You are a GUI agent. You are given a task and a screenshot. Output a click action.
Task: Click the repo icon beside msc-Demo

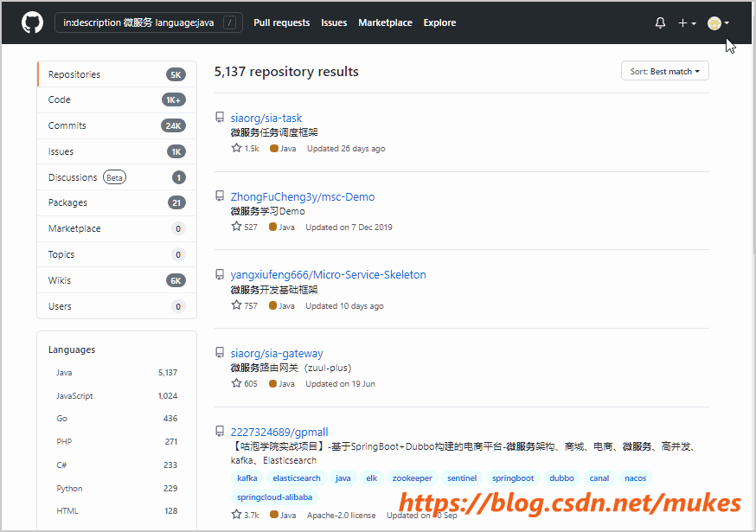(x=220, y=195)
